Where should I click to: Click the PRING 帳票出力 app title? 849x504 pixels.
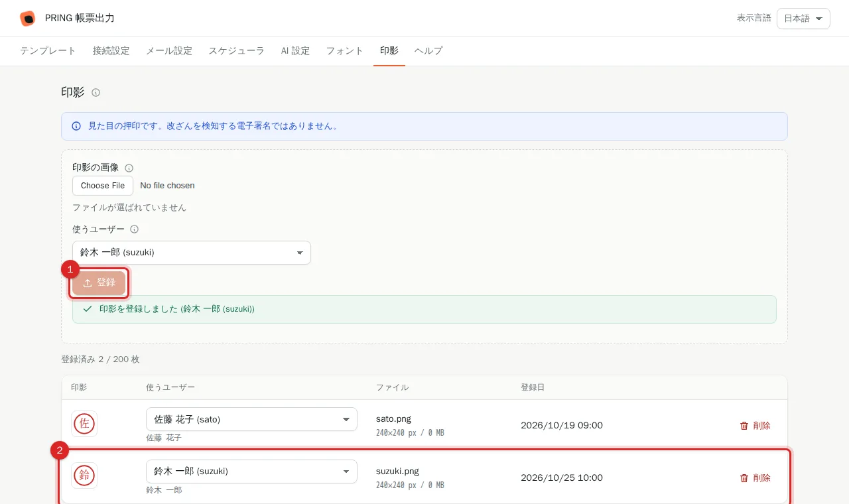80,19
